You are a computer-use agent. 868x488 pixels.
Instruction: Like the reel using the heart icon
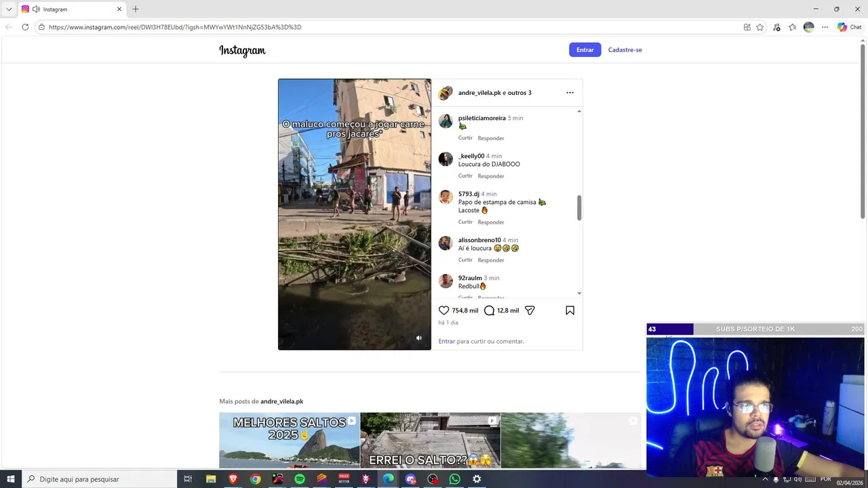[444, 310]
